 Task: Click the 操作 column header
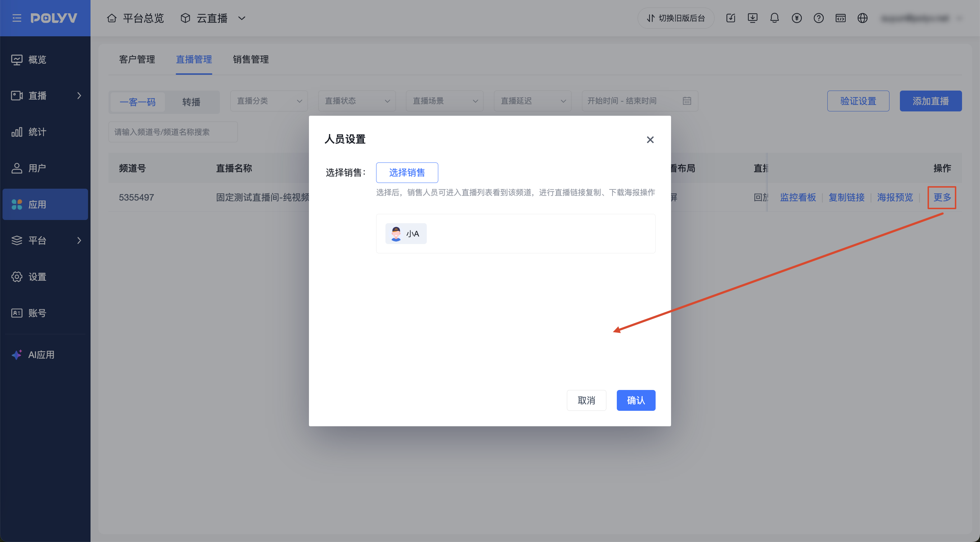[942, 168]
